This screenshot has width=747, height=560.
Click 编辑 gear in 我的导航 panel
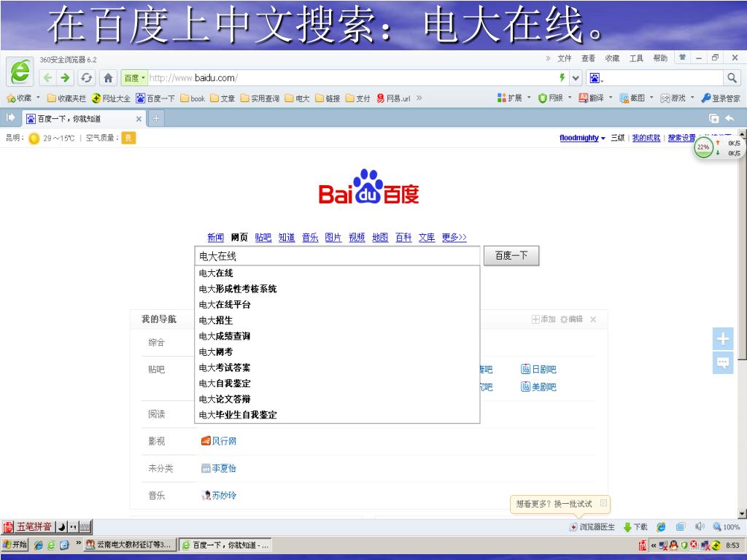pos(571,319)
